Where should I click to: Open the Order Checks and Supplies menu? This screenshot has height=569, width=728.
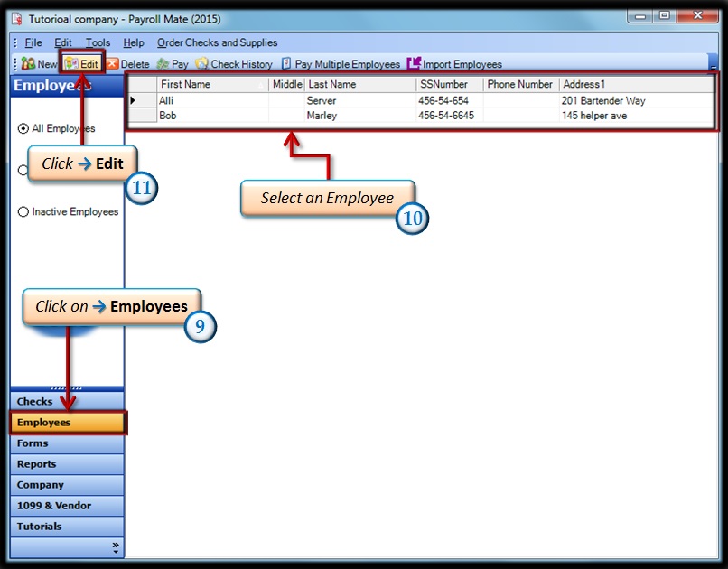click(218, 42)
